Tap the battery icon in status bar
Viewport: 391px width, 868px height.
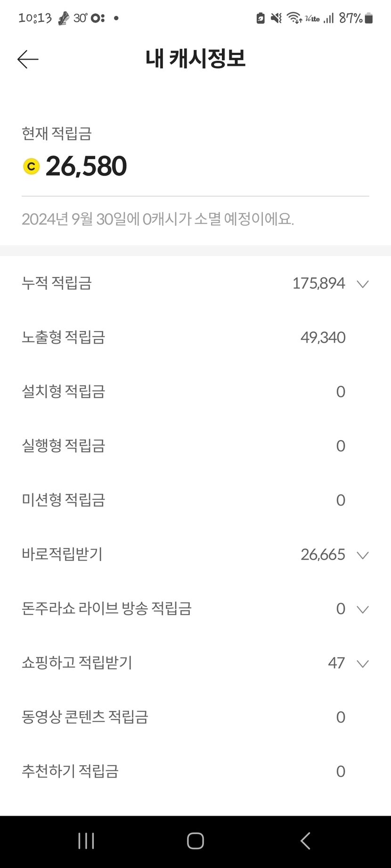369,18
